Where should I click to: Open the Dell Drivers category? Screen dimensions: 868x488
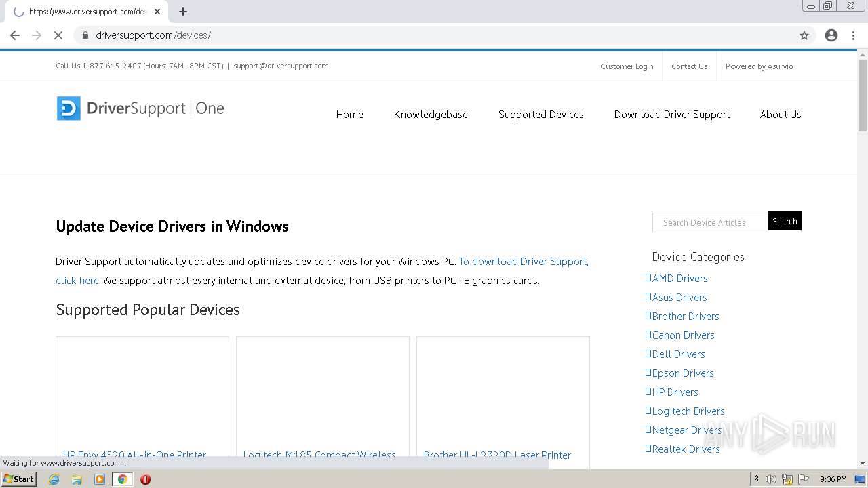[x=678, y=354]
